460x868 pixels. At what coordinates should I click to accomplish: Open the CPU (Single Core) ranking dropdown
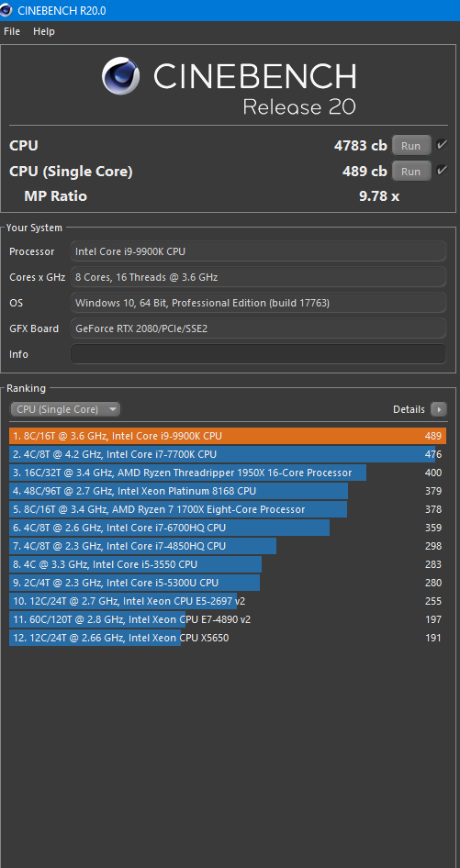(65, 409)
